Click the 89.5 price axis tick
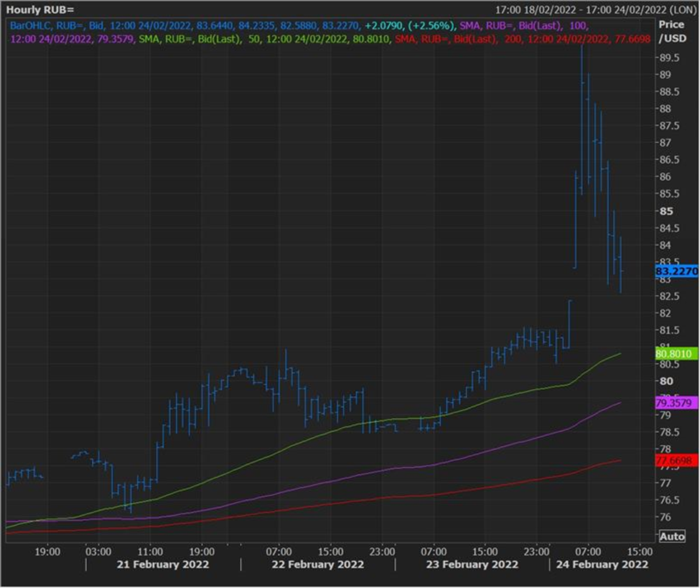 click(x=670, y=57)
